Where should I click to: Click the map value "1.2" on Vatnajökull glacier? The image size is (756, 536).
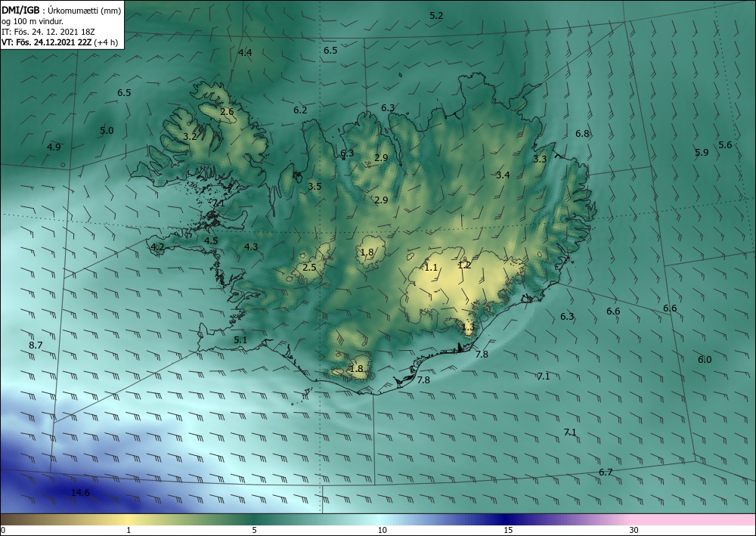(464, 265)
